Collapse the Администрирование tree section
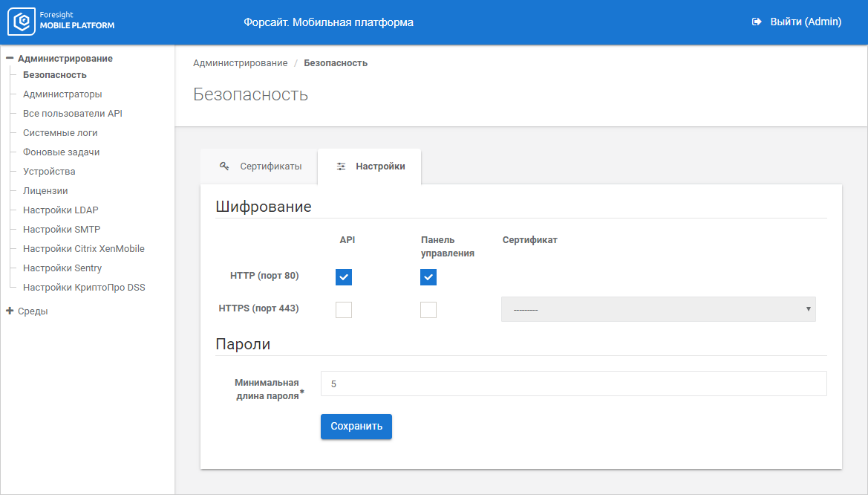 [x=10, y=58]
